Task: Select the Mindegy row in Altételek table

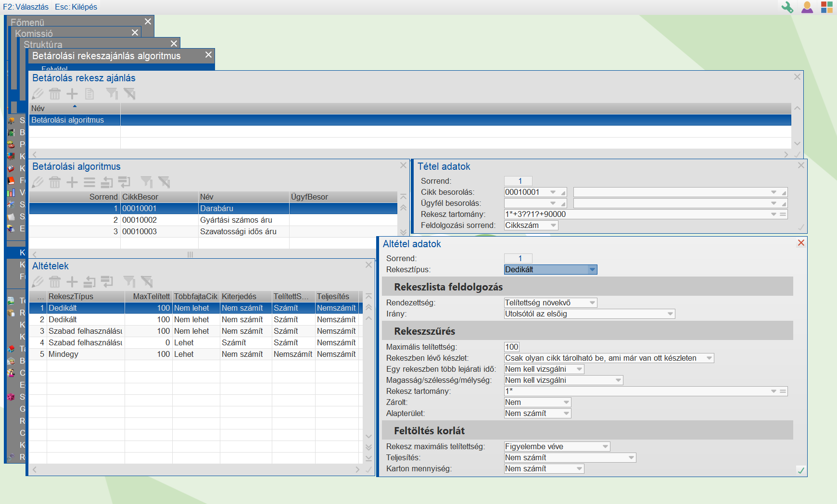Action: coord(63,354)
